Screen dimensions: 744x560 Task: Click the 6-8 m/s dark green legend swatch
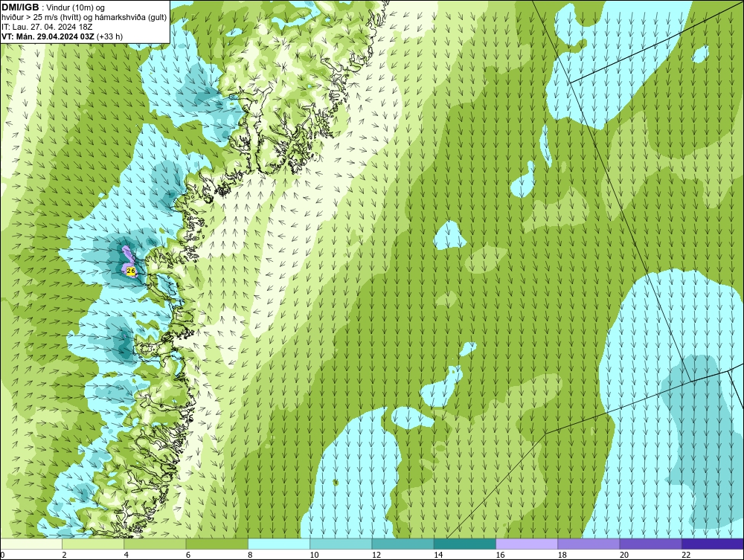[x=217, y=544]
